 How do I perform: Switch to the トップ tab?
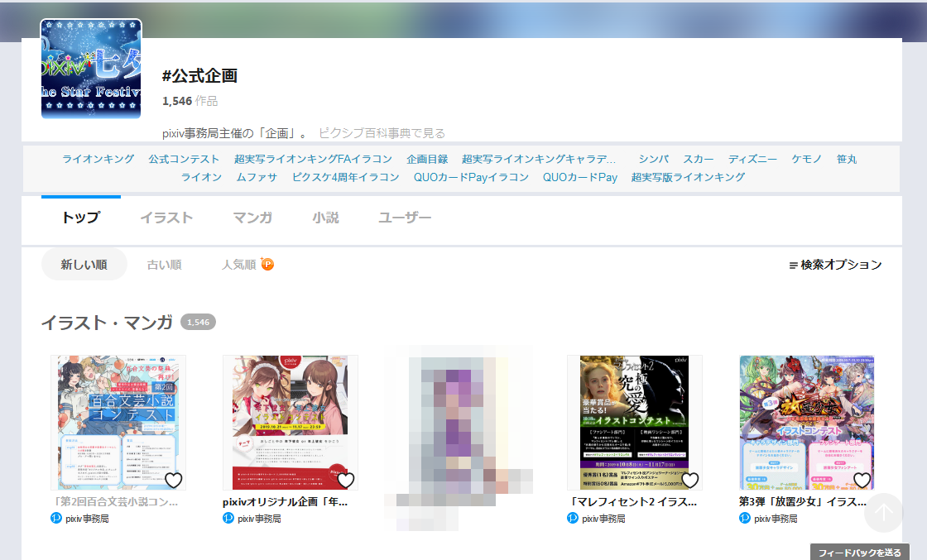[x=81, y=218]
